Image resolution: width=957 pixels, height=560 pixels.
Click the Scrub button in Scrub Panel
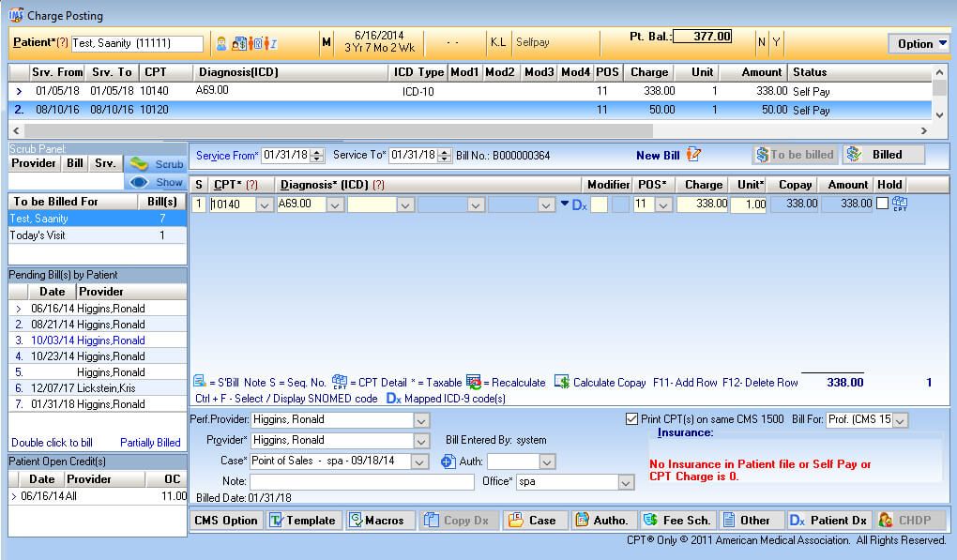[x=157, y=164]
